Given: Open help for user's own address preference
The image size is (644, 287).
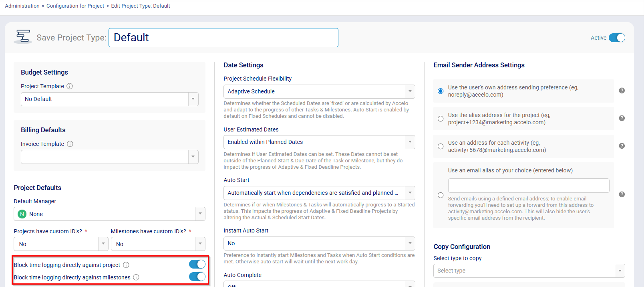Looking at the screenshot, I should point(622,91).
